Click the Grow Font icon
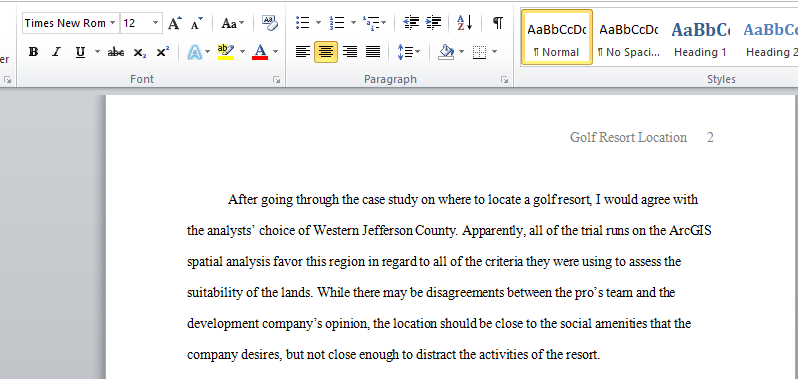 click(175, 23)
